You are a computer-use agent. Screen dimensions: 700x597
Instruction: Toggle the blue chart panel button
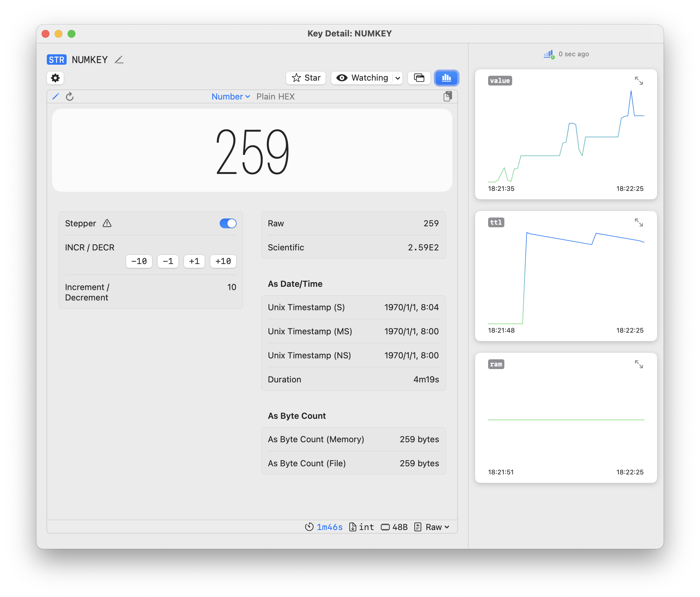coord(446,78)
